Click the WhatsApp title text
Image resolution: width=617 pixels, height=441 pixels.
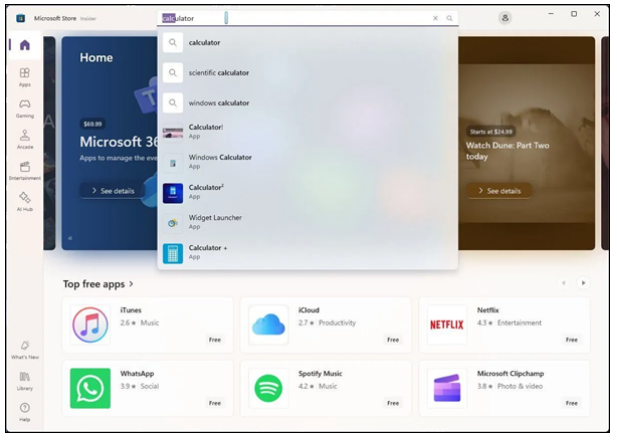(x=137, y=374)
